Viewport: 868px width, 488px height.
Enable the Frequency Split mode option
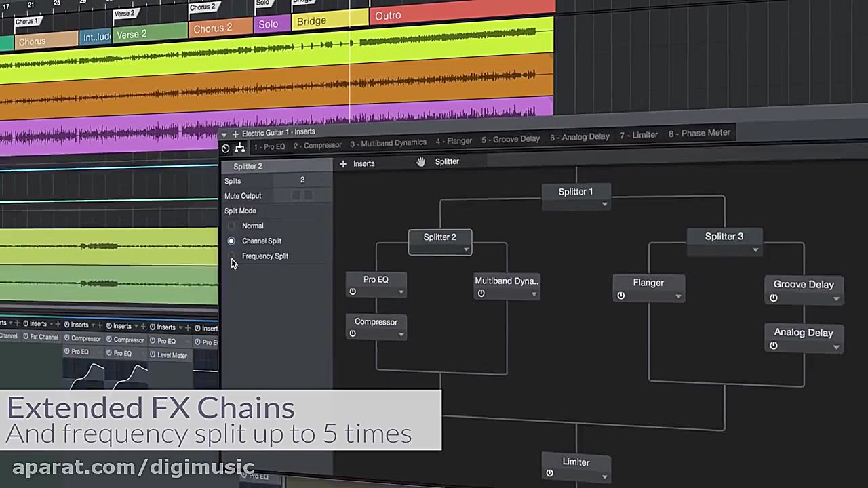tap(231, 256)
